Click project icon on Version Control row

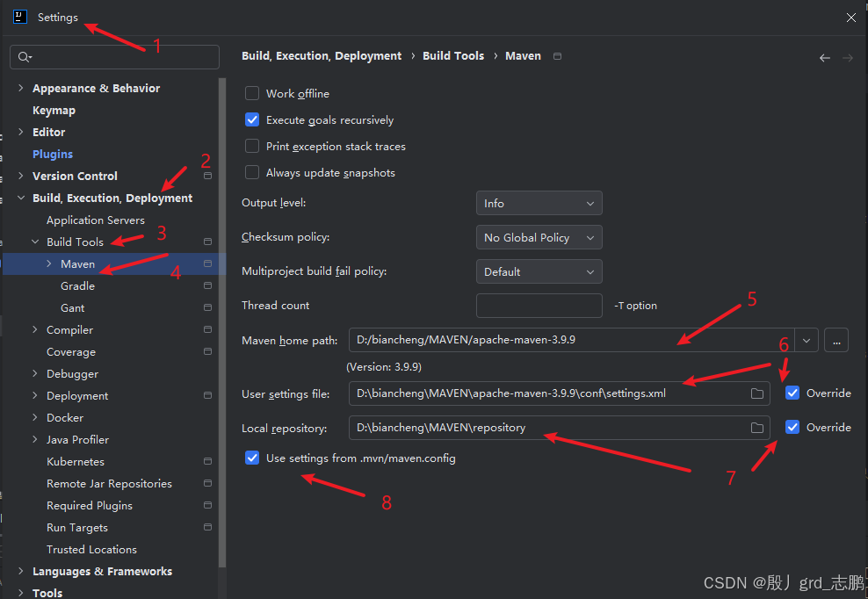207,176
